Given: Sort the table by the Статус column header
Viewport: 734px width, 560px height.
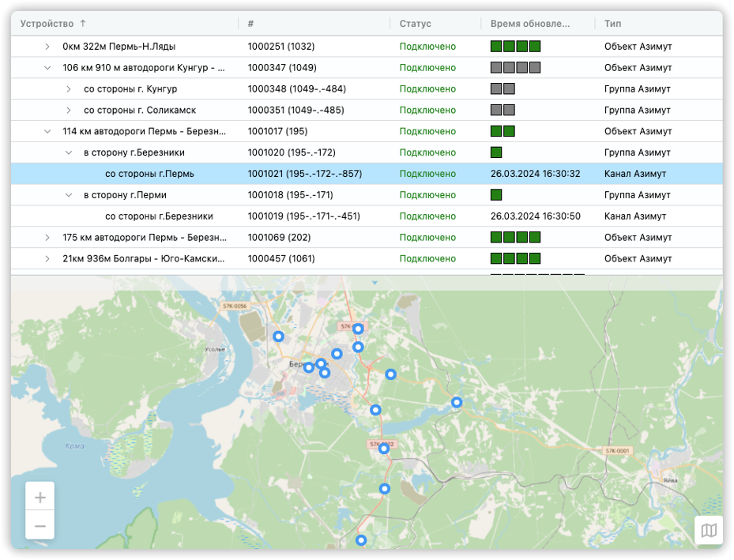Looking at the screenshot, I should pos(416,24).
